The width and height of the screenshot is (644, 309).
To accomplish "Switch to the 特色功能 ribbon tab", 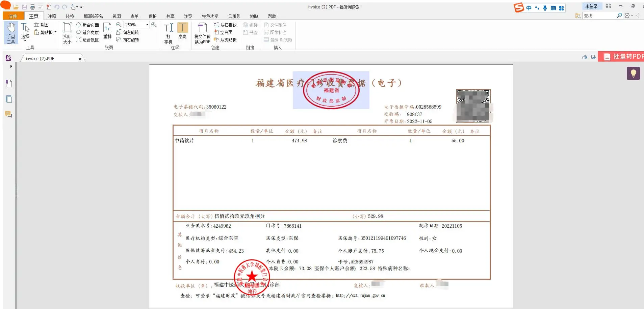I will tap(210, 16).
